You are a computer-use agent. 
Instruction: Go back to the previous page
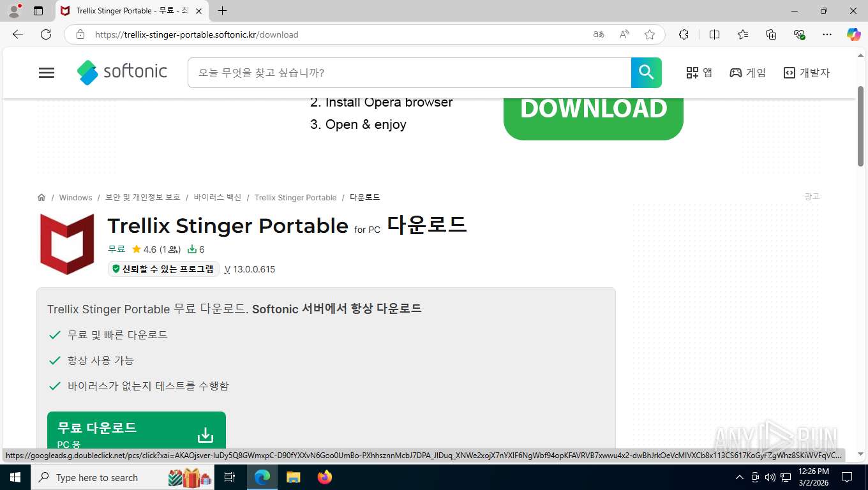pyautogui.click(x=18, y=34)
